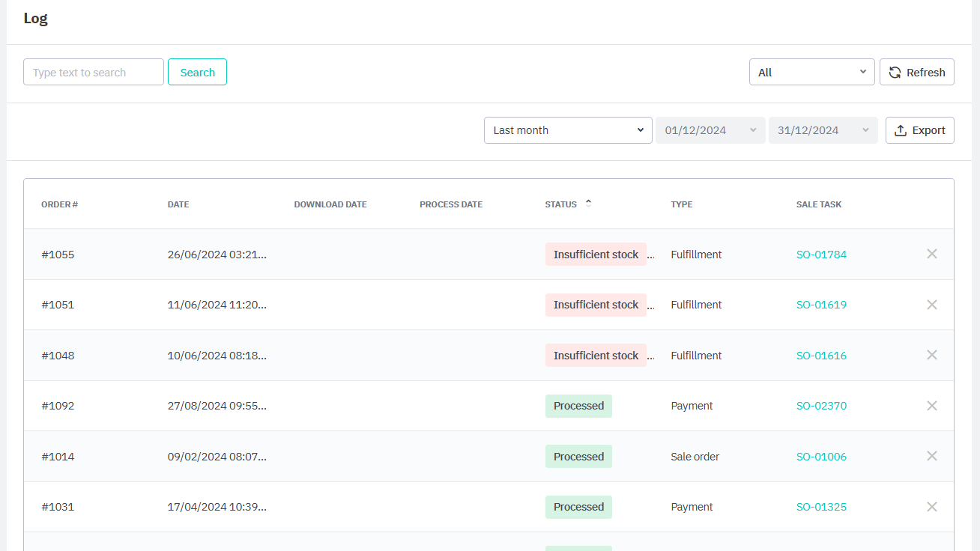The image size is (980, 551).
Task: Click Payment type in order #1092 row
Action: pos(692,406)
